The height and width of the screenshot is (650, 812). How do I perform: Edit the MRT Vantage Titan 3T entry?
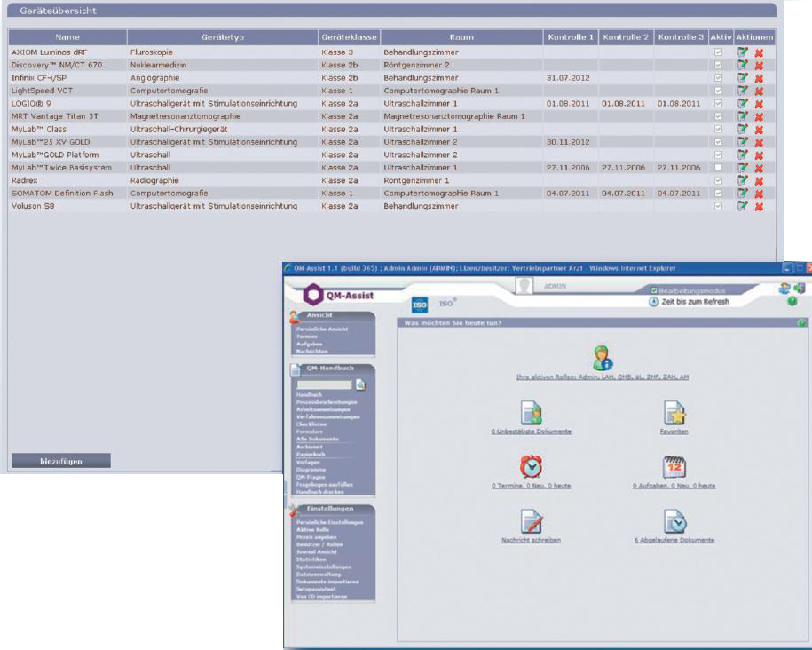click(x=743, y=116)
